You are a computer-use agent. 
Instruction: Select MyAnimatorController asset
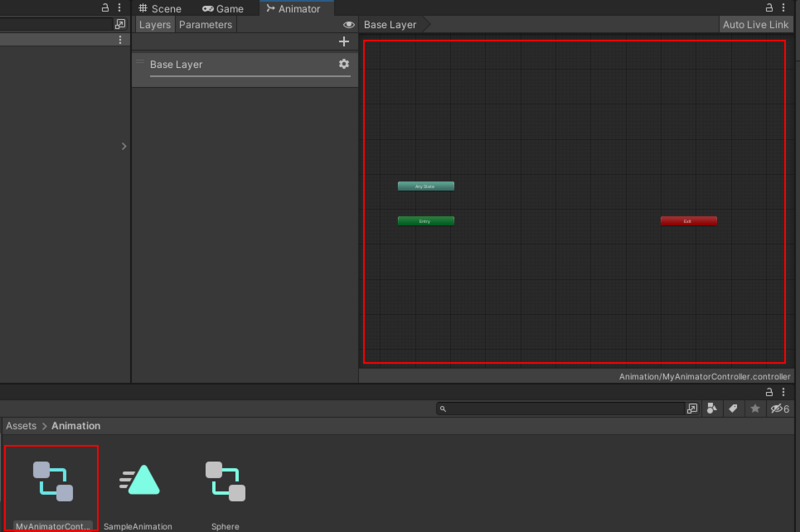(52, 488)
